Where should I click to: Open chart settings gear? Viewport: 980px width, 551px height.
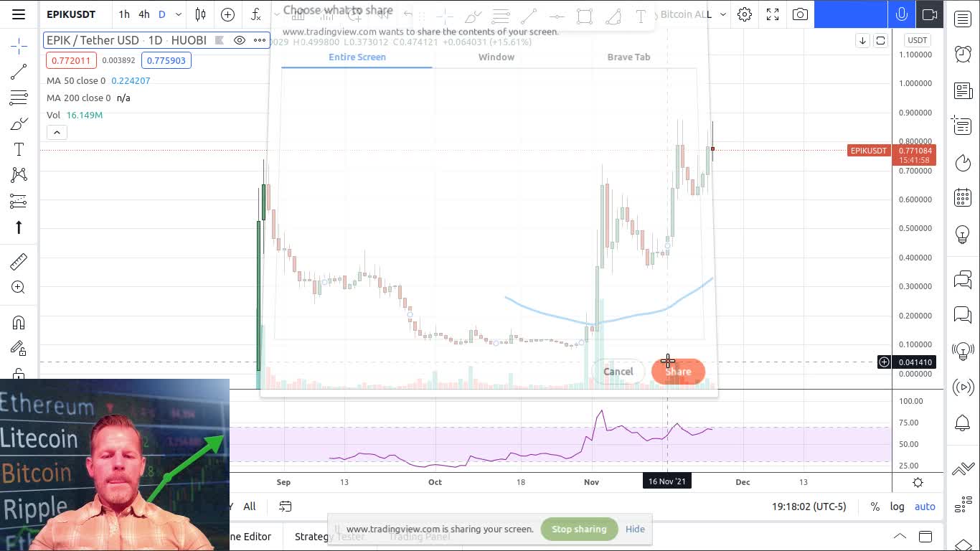(x=745, y=14)
